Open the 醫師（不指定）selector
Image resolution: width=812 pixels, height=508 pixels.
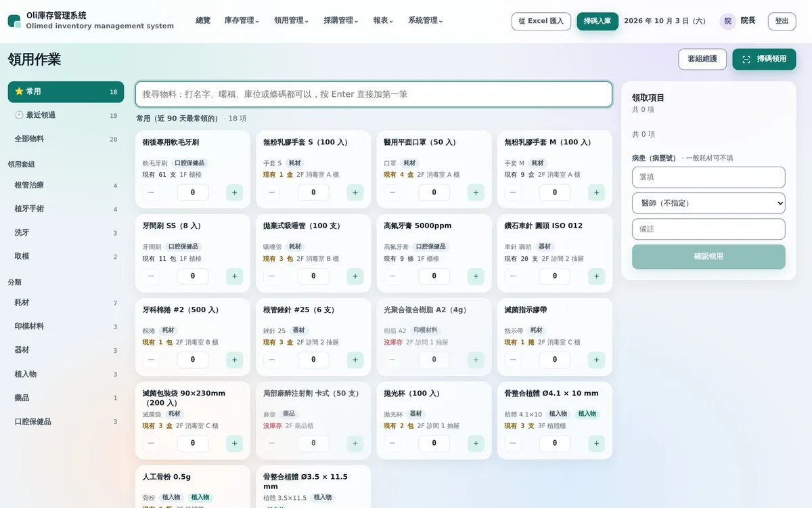708,203
